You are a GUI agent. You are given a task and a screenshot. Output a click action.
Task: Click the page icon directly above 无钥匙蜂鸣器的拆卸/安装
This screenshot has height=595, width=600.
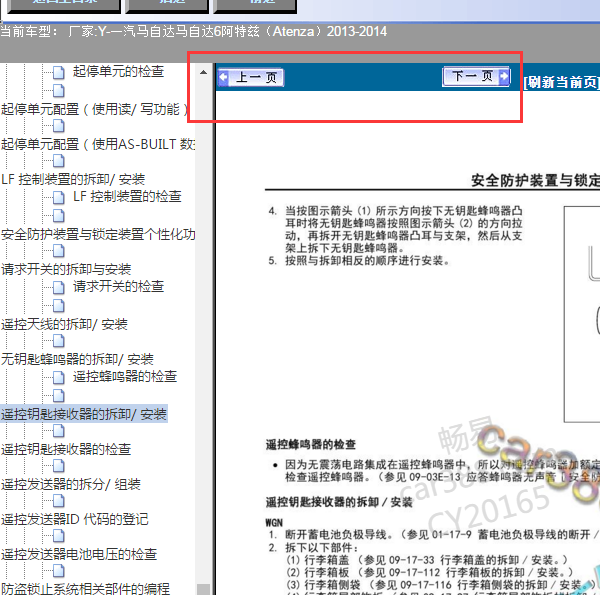pos(59,341)
